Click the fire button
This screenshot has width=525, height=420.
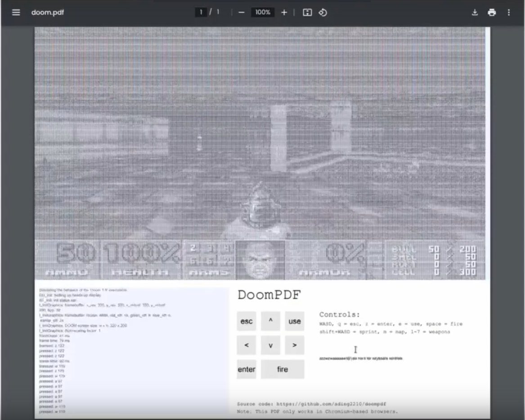click(283, 369)
